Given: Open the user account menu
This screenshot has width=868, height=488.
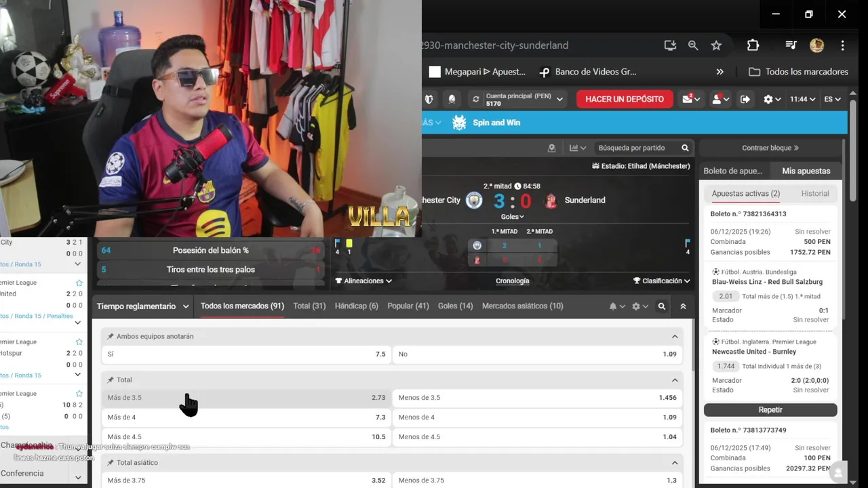Looking at the screenshot, I should coord(719,99).
